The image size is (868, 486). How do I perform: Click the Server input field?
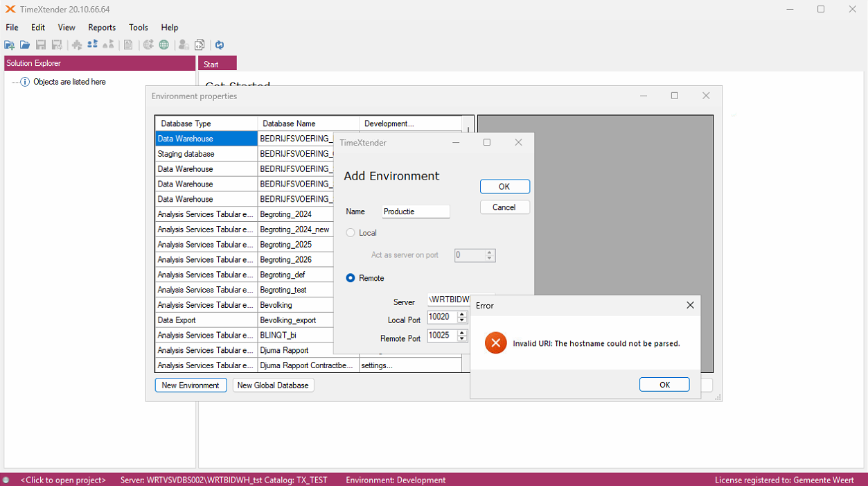coord(448,300)
